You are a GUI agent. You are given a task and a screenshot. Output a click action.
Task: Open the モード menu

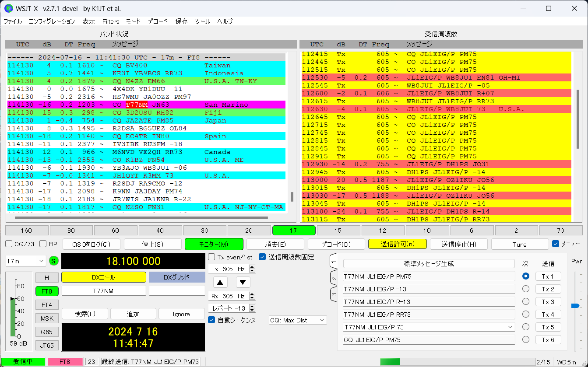133,21
